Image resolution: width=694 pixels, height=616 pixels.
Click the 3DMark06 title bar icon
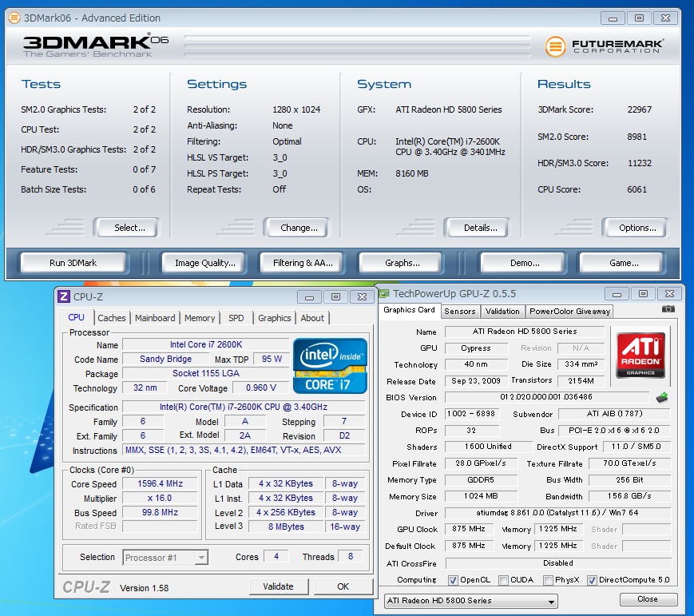[x=14, y=18]
